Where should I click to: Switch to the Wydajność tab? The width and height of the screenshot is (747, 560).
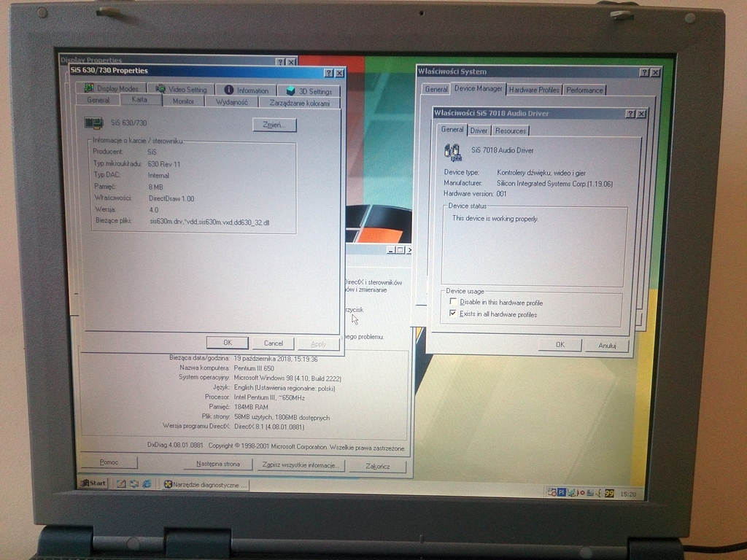coord(231,102)
